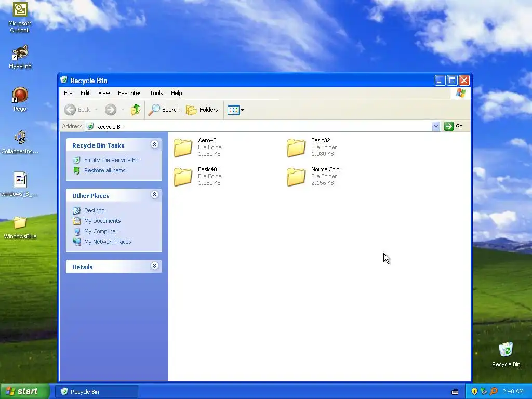The width and height of the screenshot is (532, 399).
Task: Click Empty the Recycle Bin
Action: [x=112, y=160]
